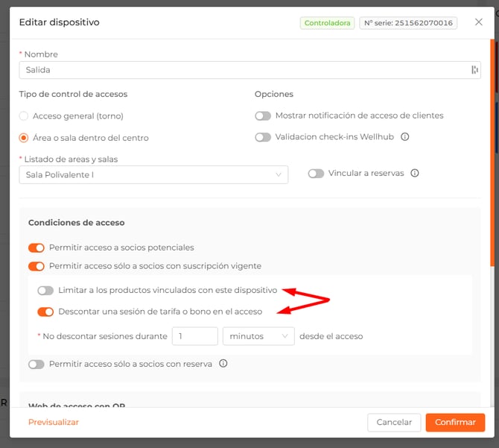The image size is (499, 448).
Task: Click the icon inside the Nombre field
Action: [474, 69]
